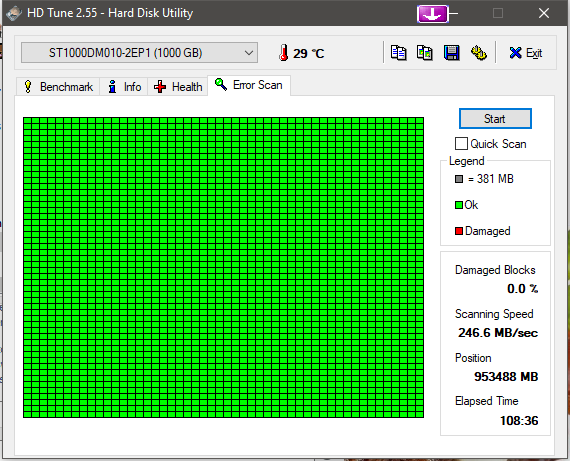Viewport: 570px width, 461px height.
Task: Click the Start button
Action: pos(495,119)
